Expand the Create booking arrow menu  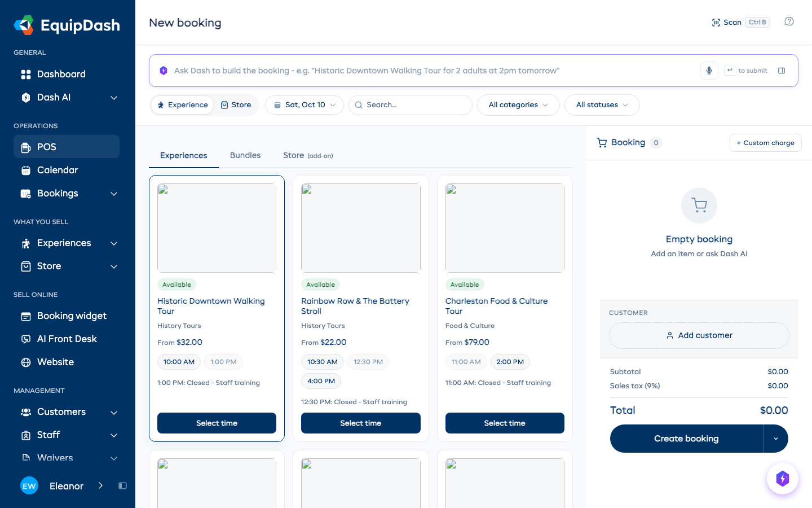pos(776,439)
